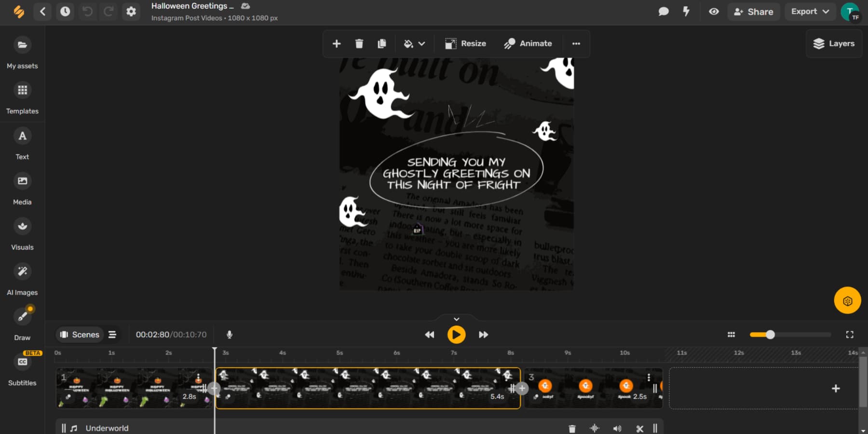Split the Underworld track with the scissors icon
The image size is (868, 434).
[x=640, y=428]
